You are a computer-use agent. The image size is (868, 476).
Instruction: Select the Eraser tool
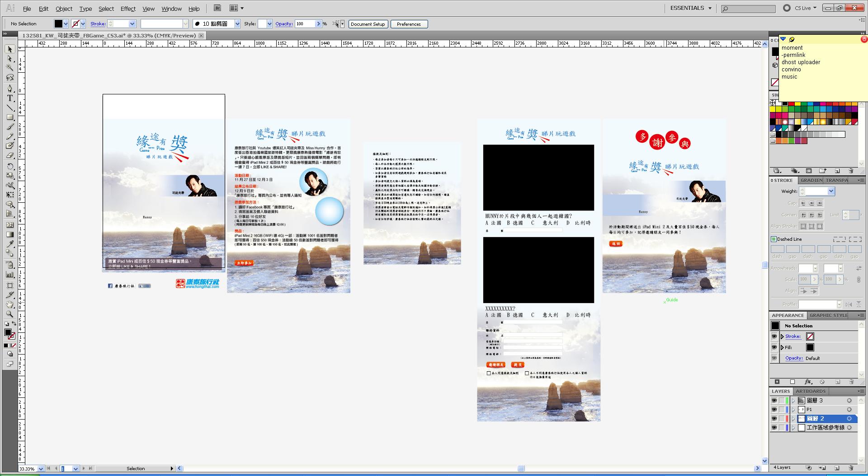[x=10, y=155]
